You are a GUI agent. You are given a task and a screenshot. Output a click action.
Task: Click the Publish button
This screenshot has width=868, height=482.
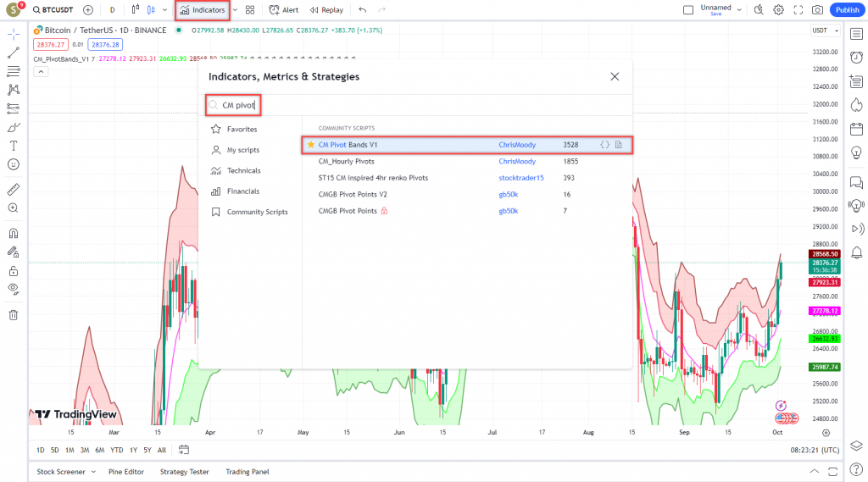pyautogui.click(x=846, y=10)
